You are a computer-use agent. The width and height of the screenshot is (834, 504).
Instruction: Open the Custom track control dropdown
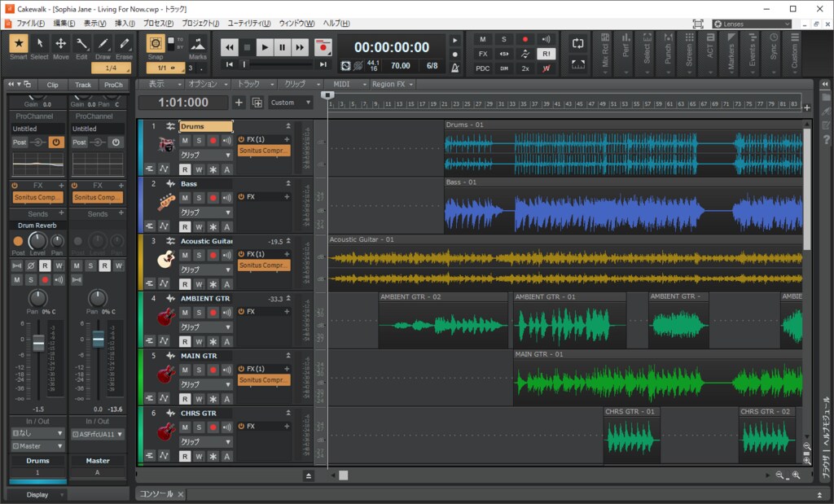point(290,103)
